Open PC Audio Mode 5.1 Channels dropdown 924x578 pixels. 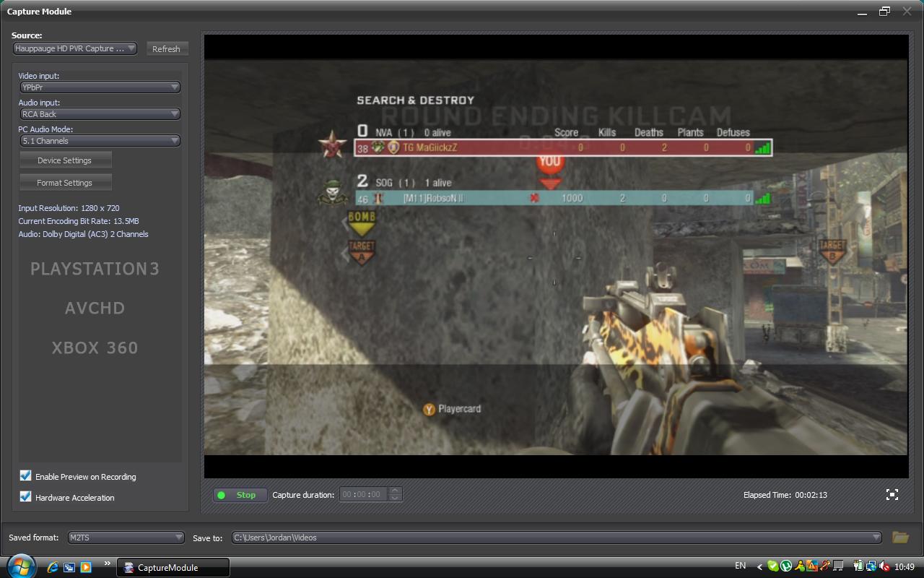click(x=100, y=141)
